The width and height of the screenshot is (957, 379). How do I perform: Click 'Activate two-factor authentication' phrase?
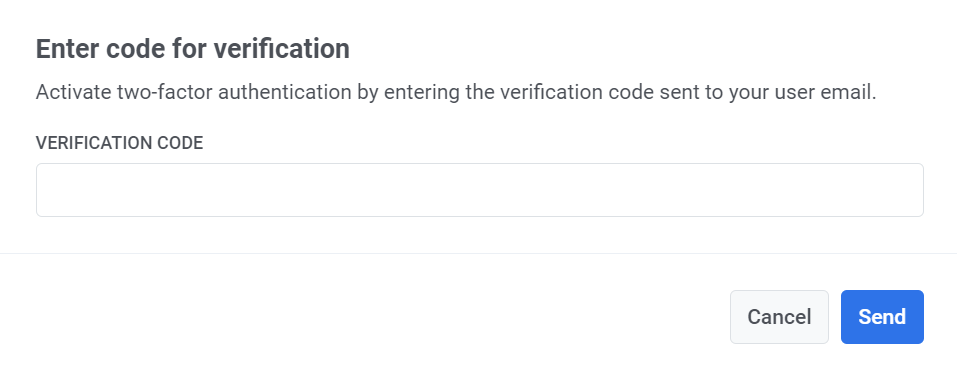(x=193, y=93)
